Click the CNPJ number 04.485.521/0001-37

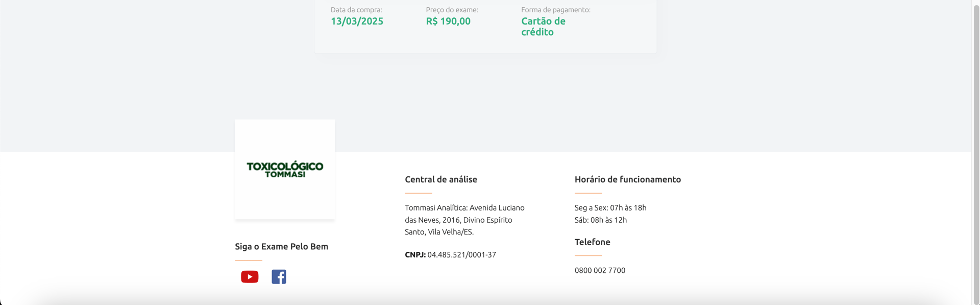461,254
